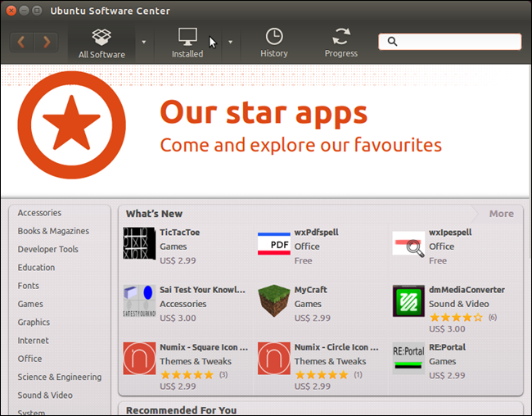Open the wxIpespell app title
This screenshot has height=416, width=532.
point(450,233)
